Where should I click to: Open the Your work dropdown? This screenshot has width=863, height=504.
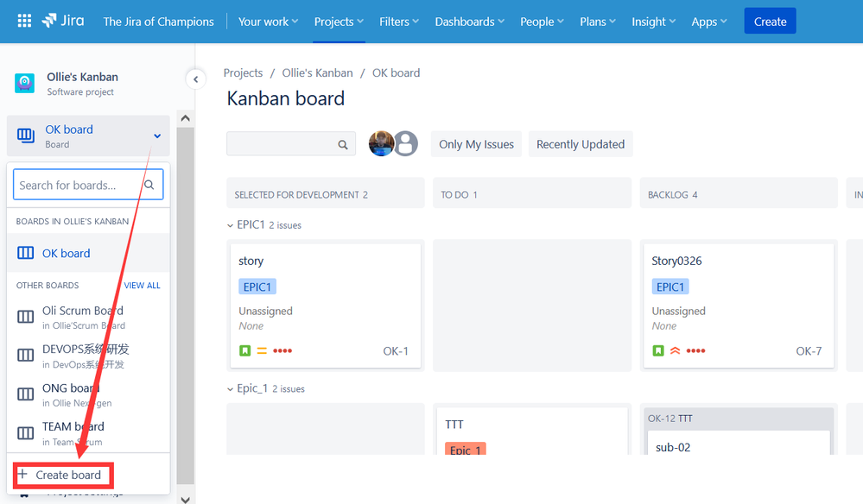[268, 22]
